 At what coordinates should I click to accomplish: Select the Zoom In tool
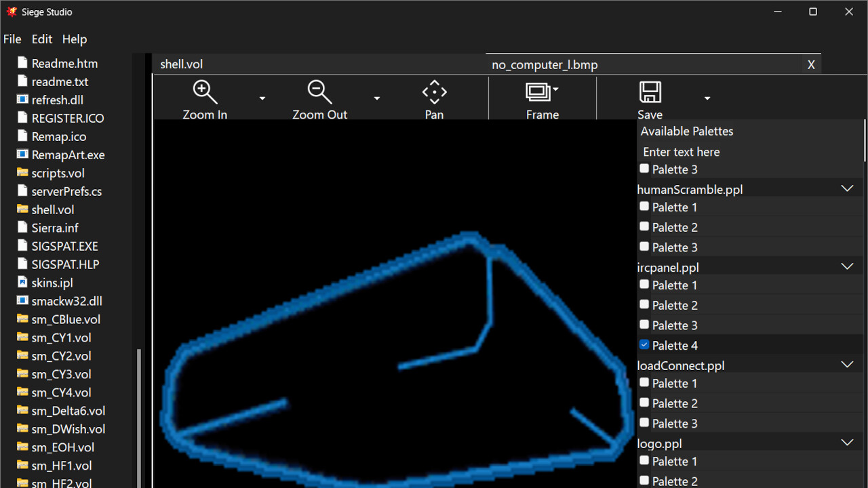tap(205, 98)
